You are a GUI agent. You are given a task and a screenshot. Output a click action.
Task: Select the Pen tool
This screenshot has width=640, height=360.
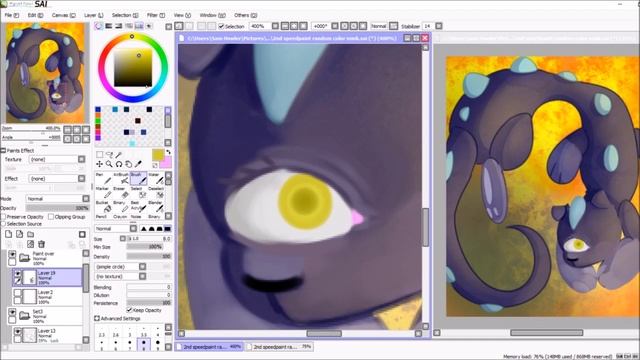click(103, 178)
